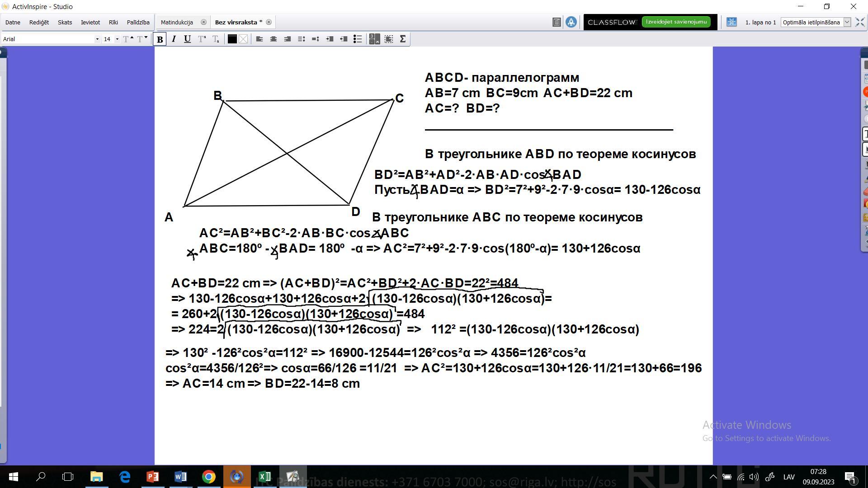Open Task View on the taskbar
The width and height of the screenshot is (868, 488).
[x=68, y=477]
